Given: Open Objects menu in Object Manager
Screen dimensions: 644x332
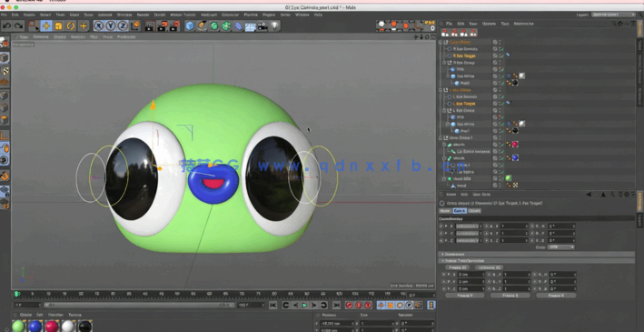Looking at the screenshot, I should (489, 24).
